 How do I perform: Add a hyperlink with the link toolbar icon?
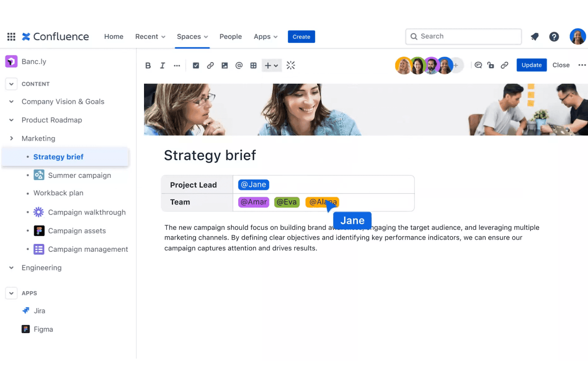pyautogui.click(x=210, y=65)
